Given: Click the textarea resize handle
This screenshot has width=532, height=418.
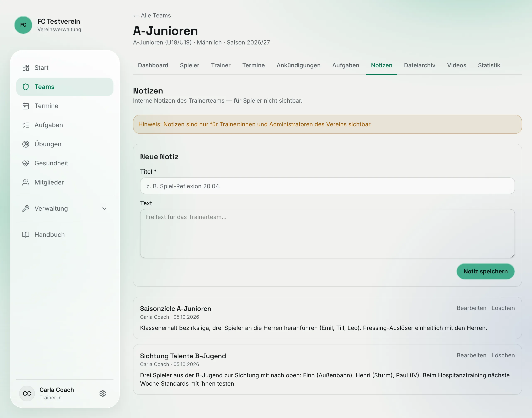Looking at the screenshot, I should tap(512, 255).
